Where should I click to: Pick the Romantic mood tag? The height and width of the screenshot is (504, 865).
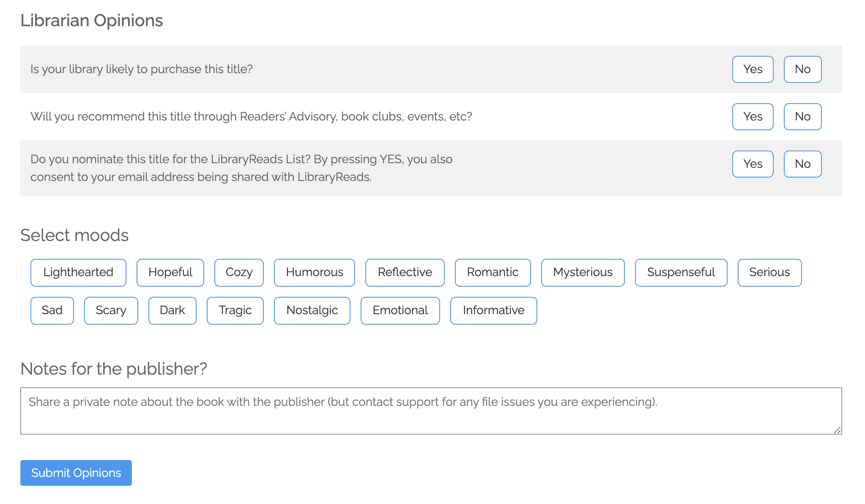point(493,273)
